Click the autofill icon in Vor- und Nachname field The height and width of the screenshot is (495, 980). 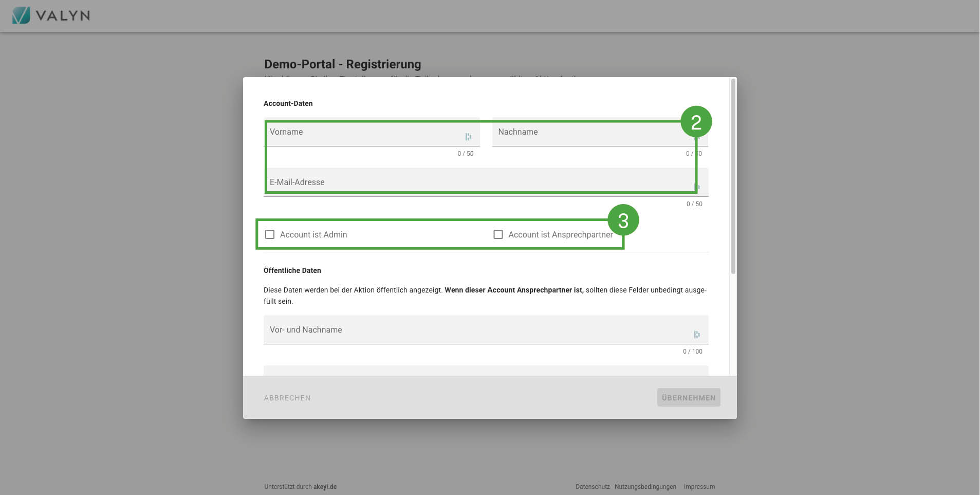pyautogui.click(x=697, y=335)
